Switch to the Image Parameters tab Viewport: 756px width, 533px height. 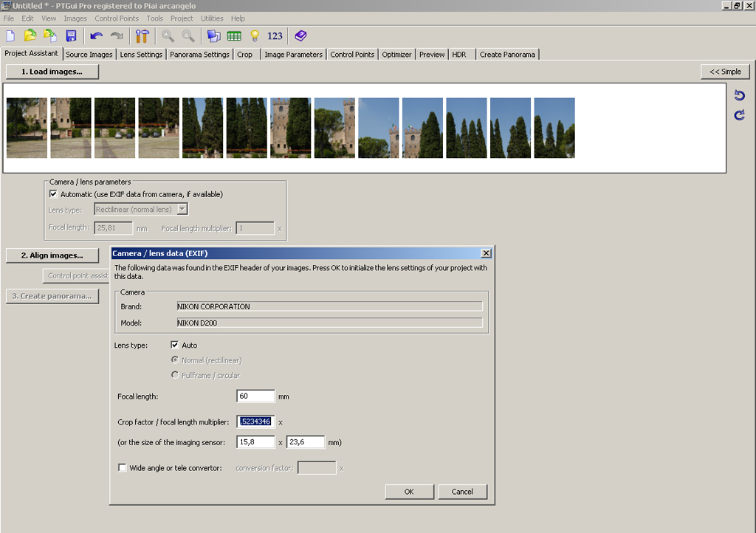pyautogui.click(x=294, y=55)
